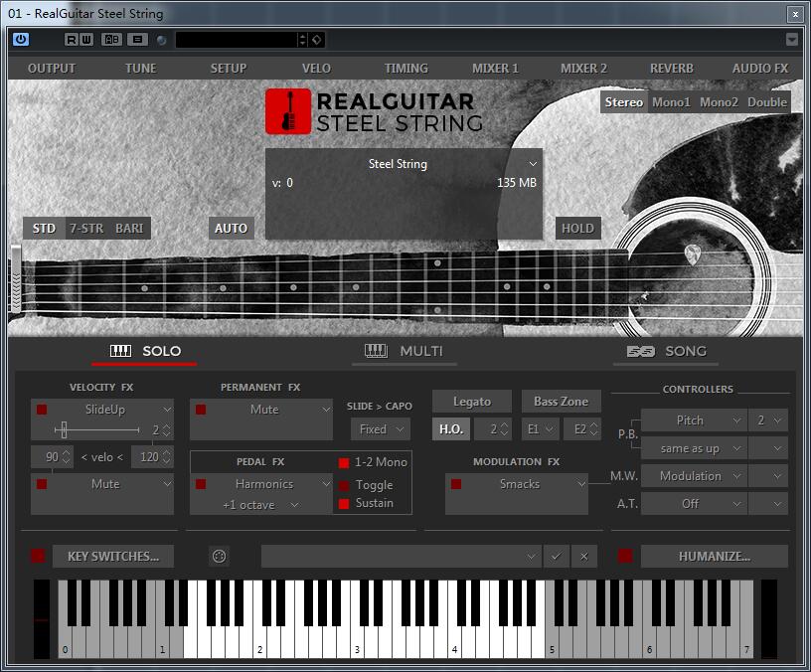811x672 pixels.
Task: Toggle the Key Switches red enable square
Action: tap(38, 556)
